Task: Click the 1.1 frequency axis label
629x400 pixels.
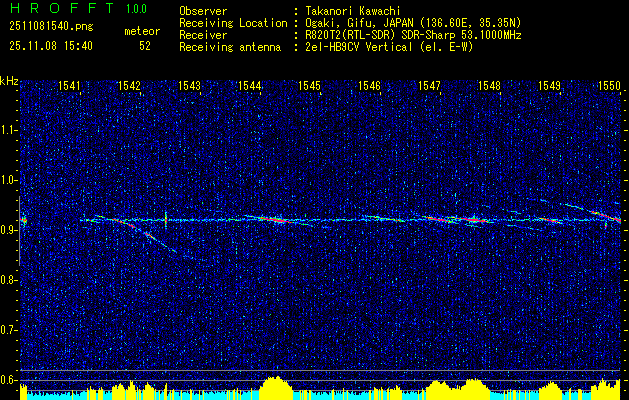Action: point(9,130)
